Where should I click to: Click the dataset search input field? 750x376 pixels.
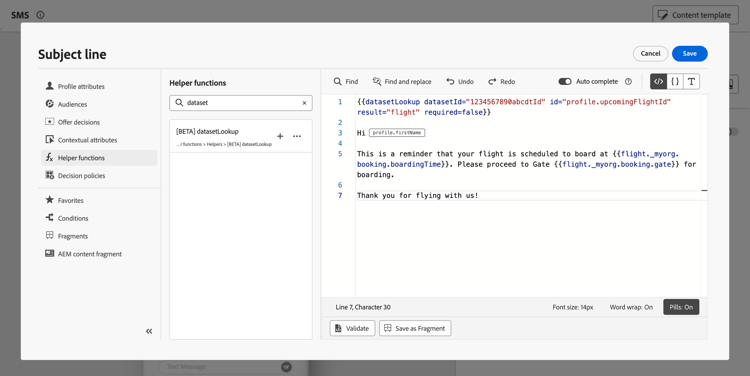tap(241, 103)
